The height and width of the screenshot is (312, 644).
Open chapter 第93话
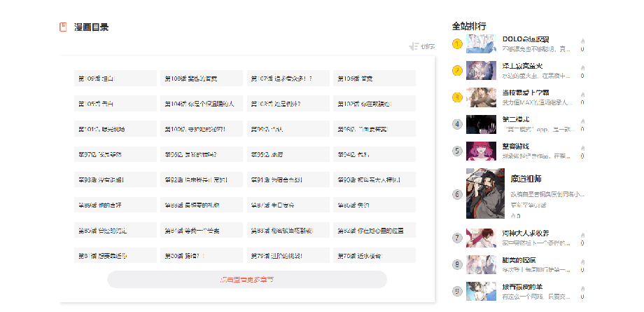(x=115, y=179)
